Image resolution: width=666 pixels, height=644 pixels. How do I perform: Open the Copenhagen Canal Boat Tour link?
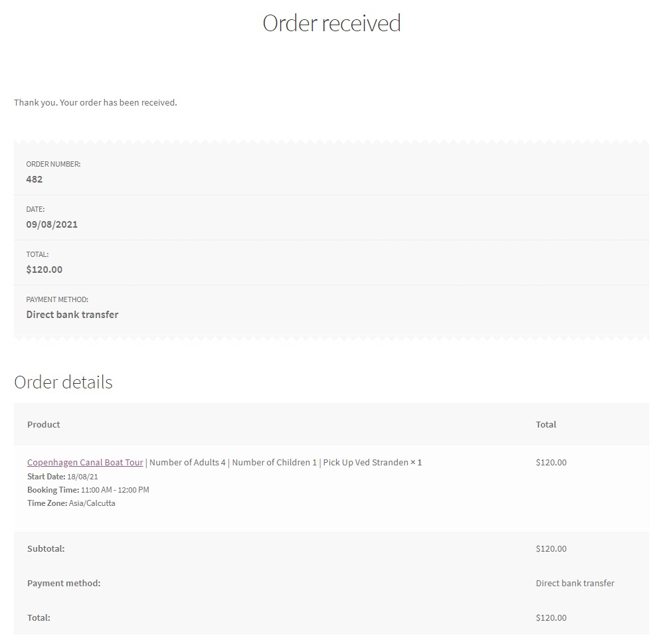(85, 462)
